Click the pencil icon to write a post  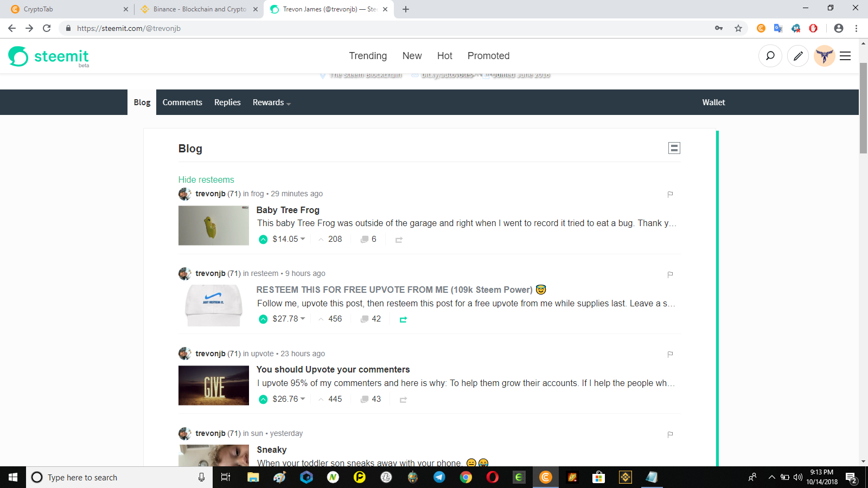coord(797,56)
